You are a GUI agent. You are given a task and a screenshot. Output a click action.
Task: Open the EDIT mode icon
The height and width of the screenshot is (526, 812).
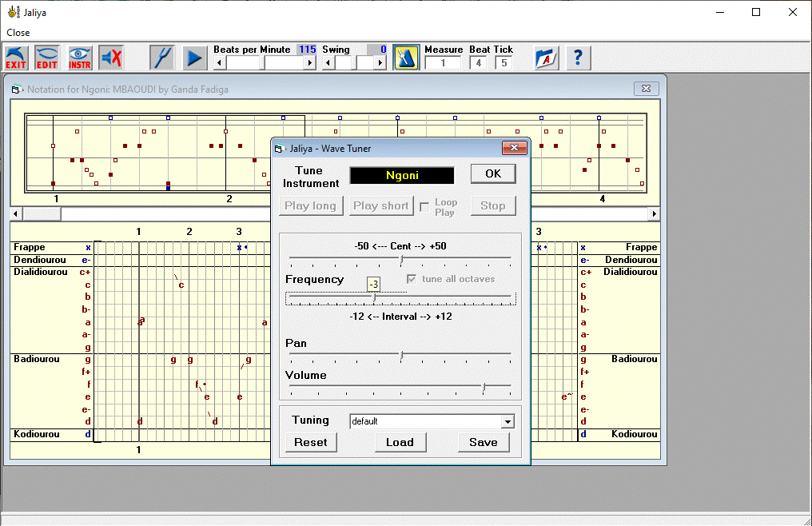pos(47,58)
